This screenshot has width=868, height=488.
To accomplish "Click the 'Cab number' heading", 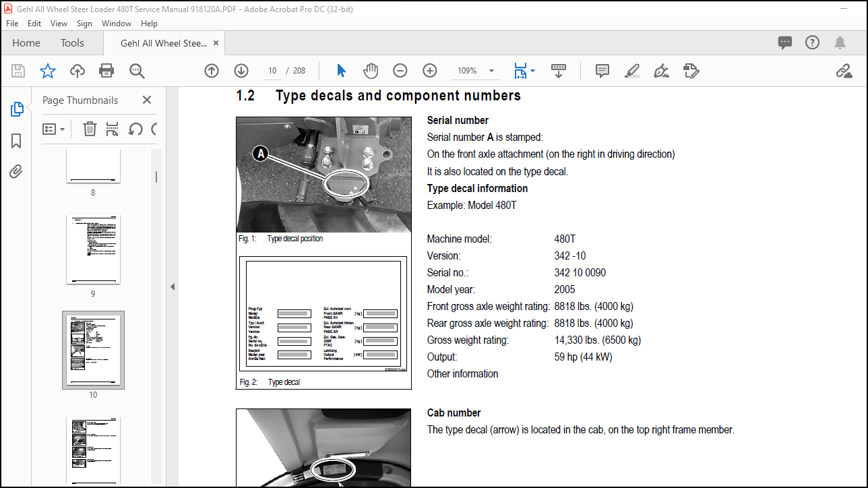I will [x=454, y=413].
